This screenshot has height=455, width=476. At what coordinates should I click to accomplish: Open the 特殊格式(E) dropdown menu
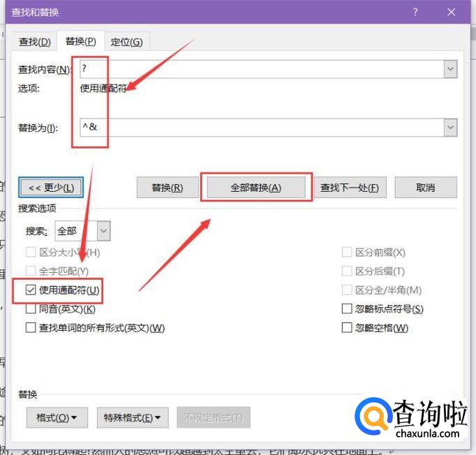pos(133,418)
